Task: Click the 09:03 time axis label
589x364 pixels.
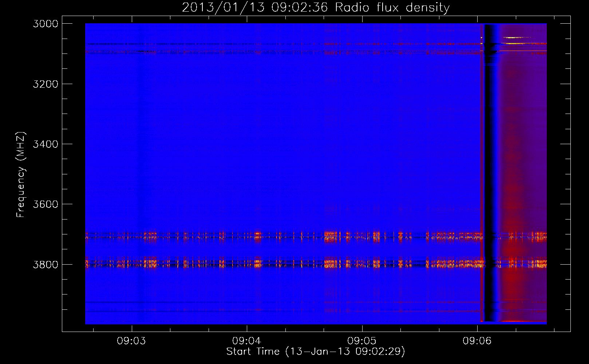Action: (131, 341)
